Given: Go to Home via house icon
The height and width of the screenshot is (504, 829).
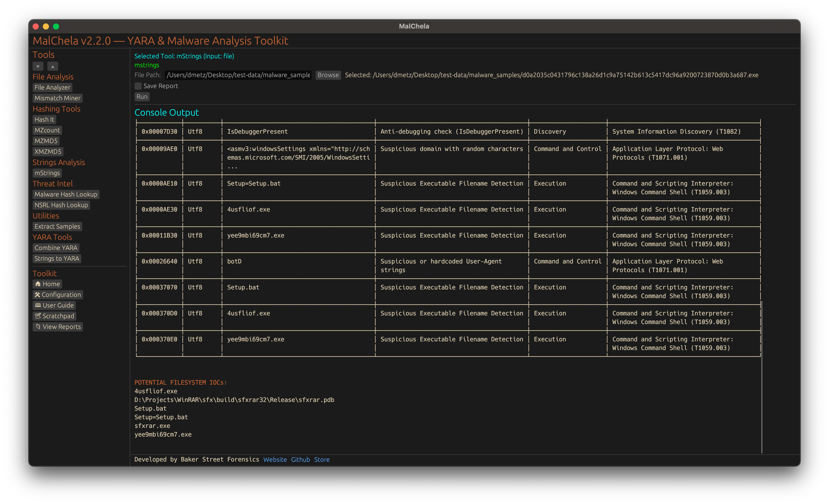Looking at the screenshot, I should [x=47, y=284].
